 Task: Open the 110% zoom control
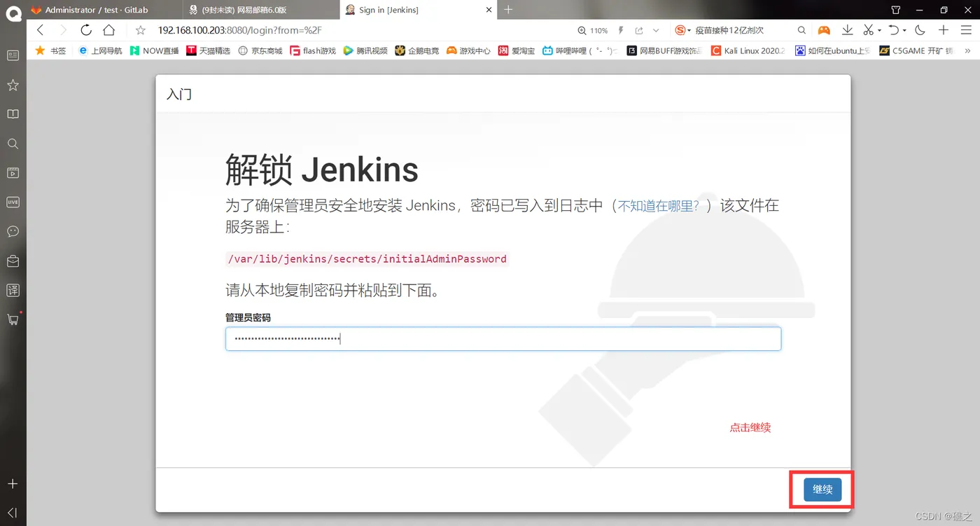coord(593,31)
